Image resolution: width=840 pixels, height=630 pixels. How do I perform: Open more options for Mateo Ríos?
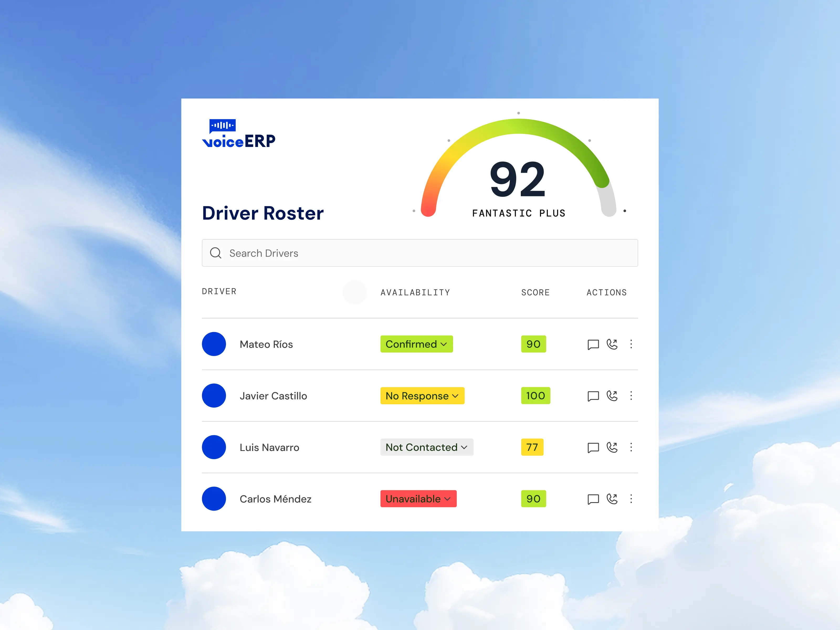pos(631,344)
